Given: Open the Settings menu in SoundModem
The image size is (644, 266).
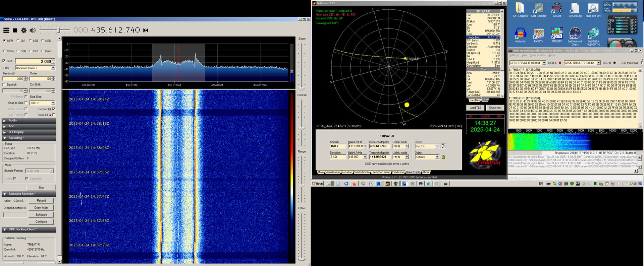Looking at the screenshot, I should pos(514,56).
